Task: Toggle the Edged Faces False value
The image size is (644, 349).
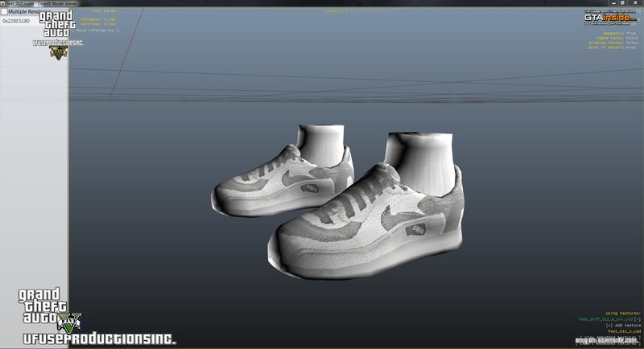Action: pyautogui.click(x=632, y=38)
